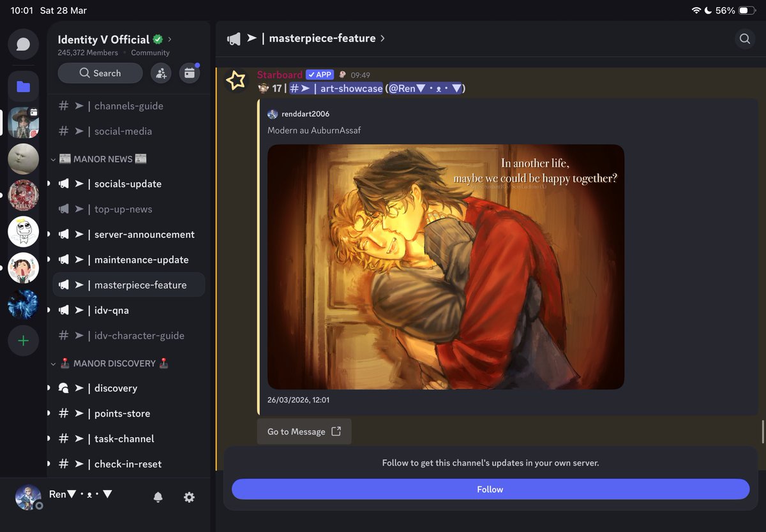
Task: Open the idv-character-guide channel
Action: click(128, 336)
